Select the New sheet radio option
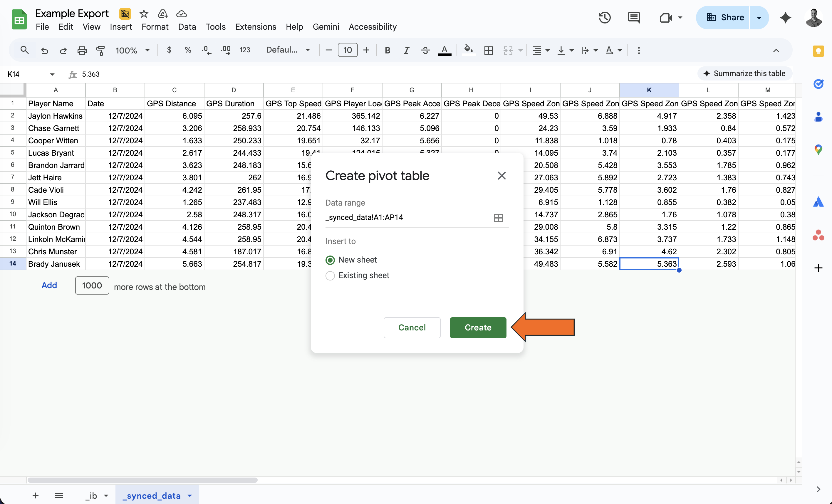This screenshot has width=832, height=504. click(x=330, y=260)
